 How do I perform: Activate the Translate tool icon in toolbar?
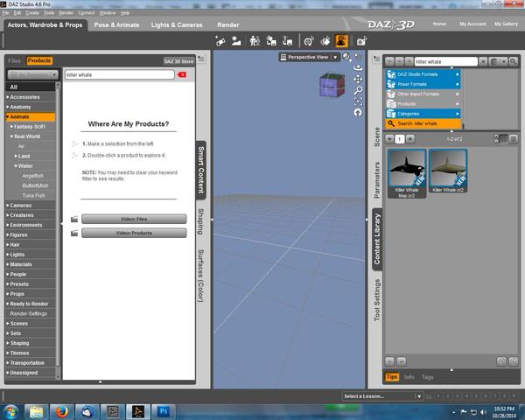coord(288,41)
